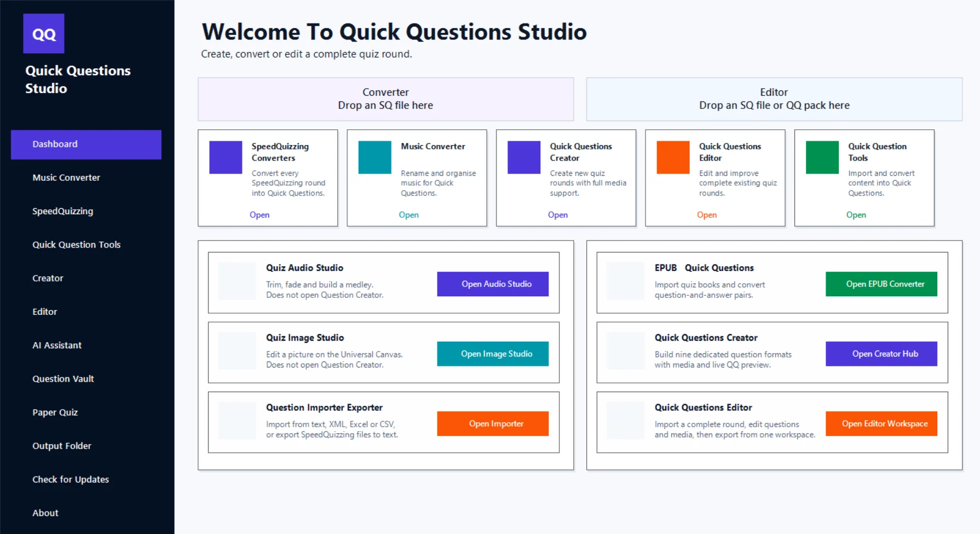
Task: Click the QQ logo icon
Action: click(44, 33)
